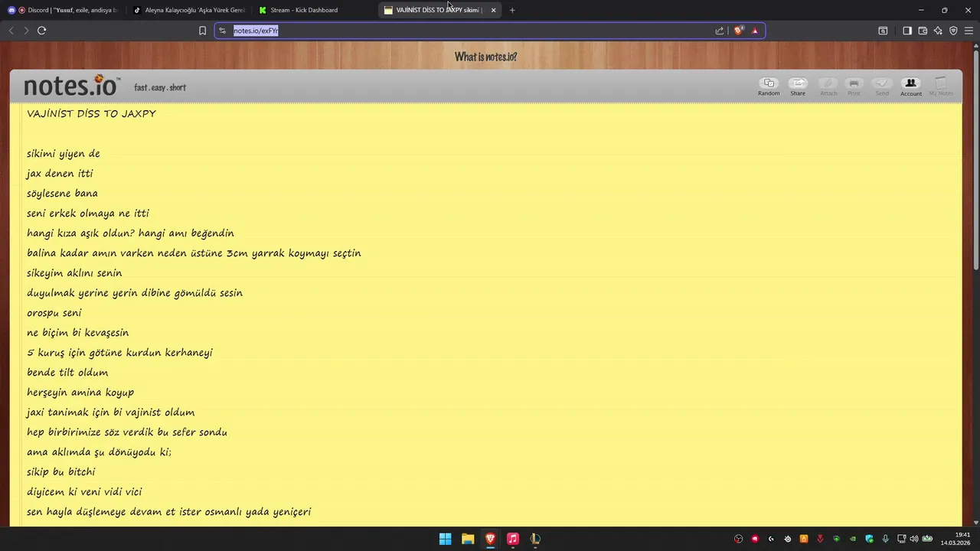Bookmark this page with the bookmark icon
The image size is (980, 551).
click(202, 31)
